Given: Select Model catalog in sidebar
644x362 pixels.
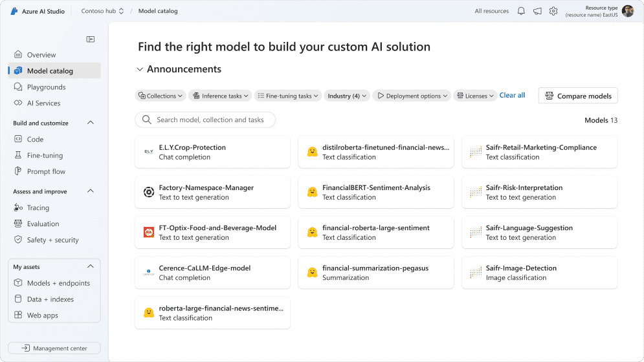Looking at the screenshot, I should coord(54,70).
